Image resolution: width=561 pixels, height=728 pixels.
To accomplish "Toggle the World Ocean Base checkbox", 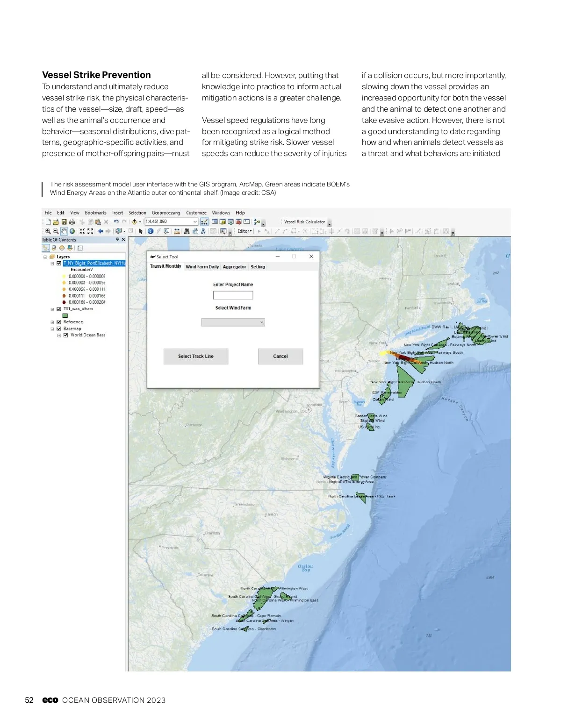I will (x=66, y=335).
